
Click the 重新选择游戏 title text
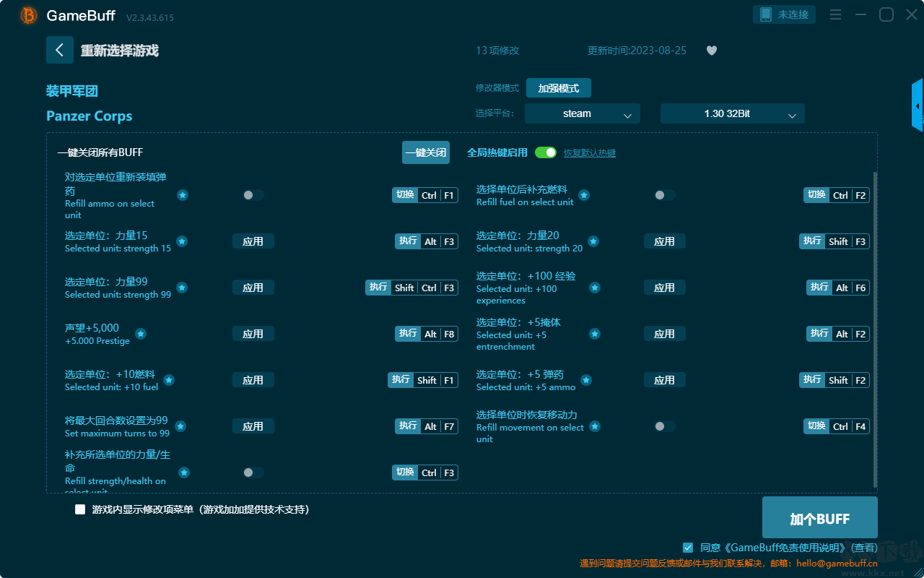(120, 51)
